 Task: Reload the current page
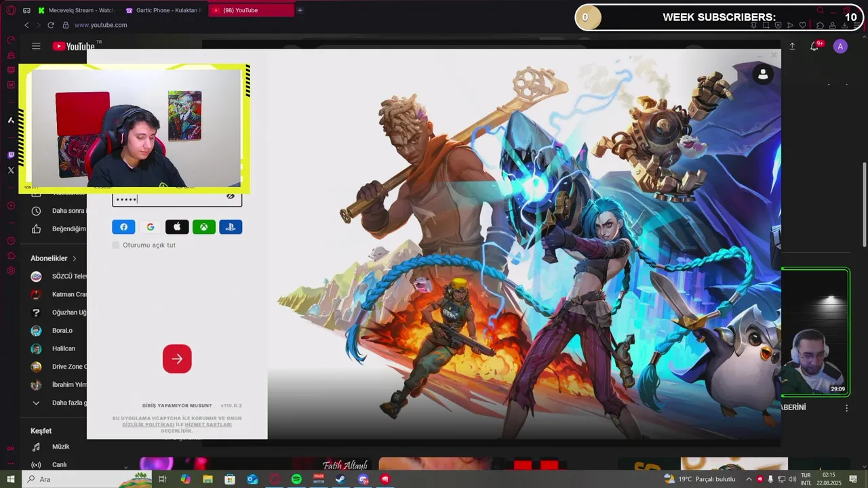(x=51, y=25)
